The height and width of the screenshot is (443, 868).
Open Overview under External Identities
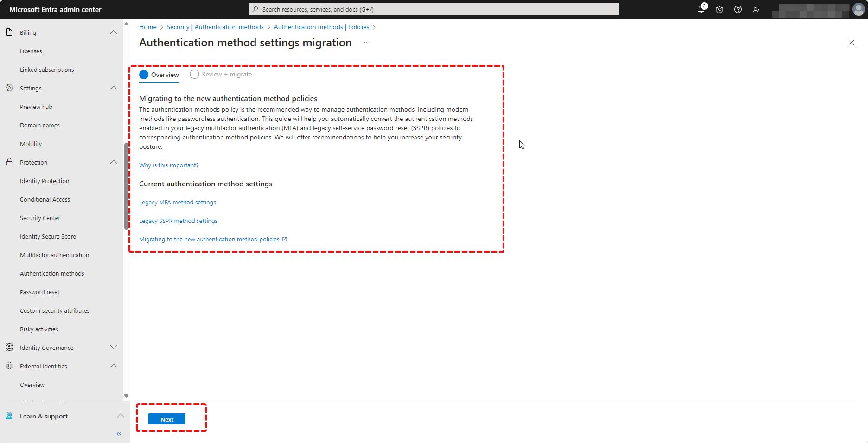coord(32,385)
